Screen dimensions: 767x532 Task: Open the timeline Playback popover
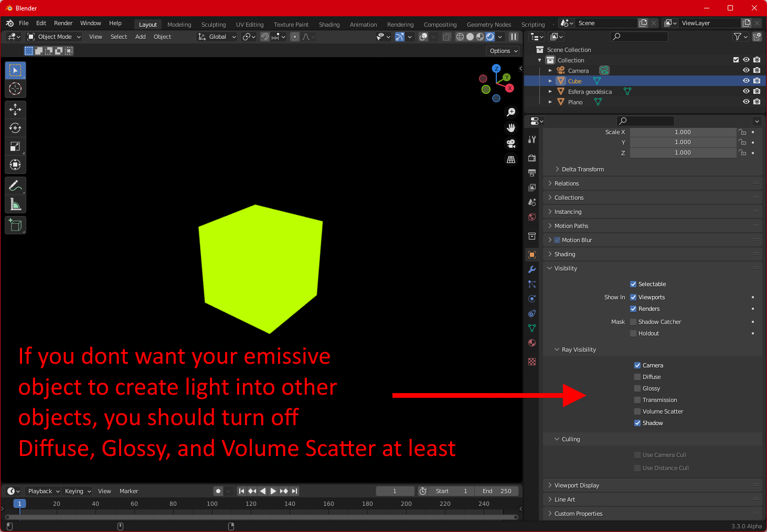pyautogui.click(x=43, y=491)
